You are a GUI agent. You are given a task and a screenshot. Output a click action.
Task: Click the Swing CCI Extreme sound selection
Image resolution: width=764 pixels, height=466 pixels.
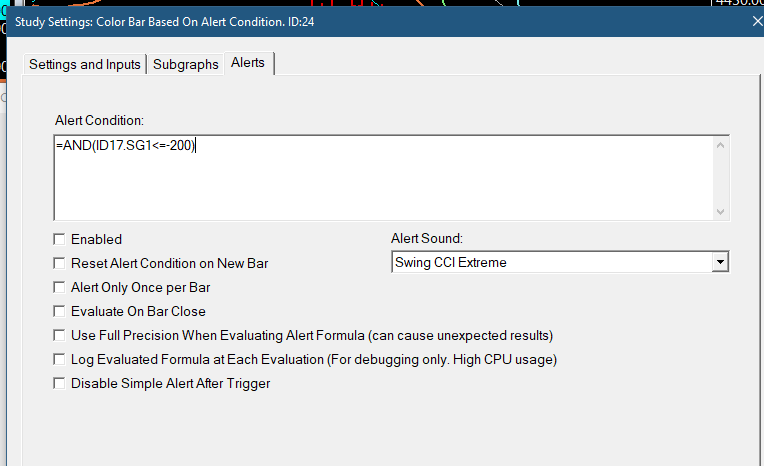click(550, 262)
